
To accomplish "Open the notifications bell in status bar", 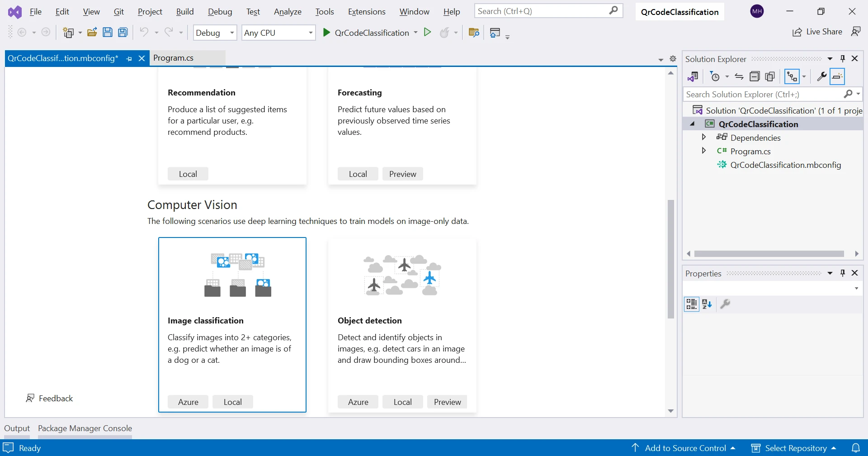I will click(856, 448).
